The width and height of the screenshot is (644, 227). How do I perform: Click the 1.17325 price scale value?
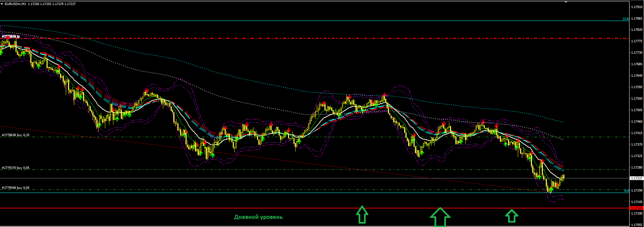(637, 156)
